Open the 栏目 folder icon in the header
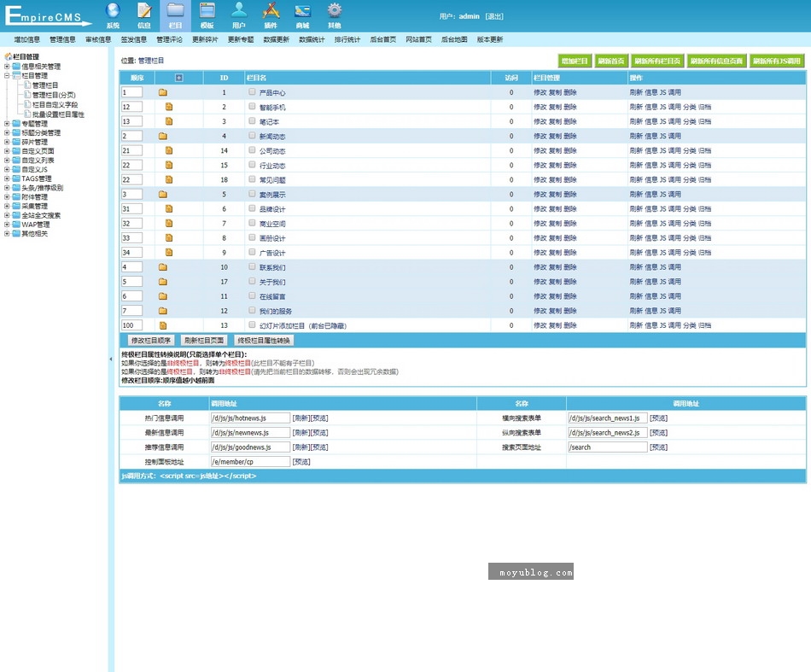 coord(175,10)
